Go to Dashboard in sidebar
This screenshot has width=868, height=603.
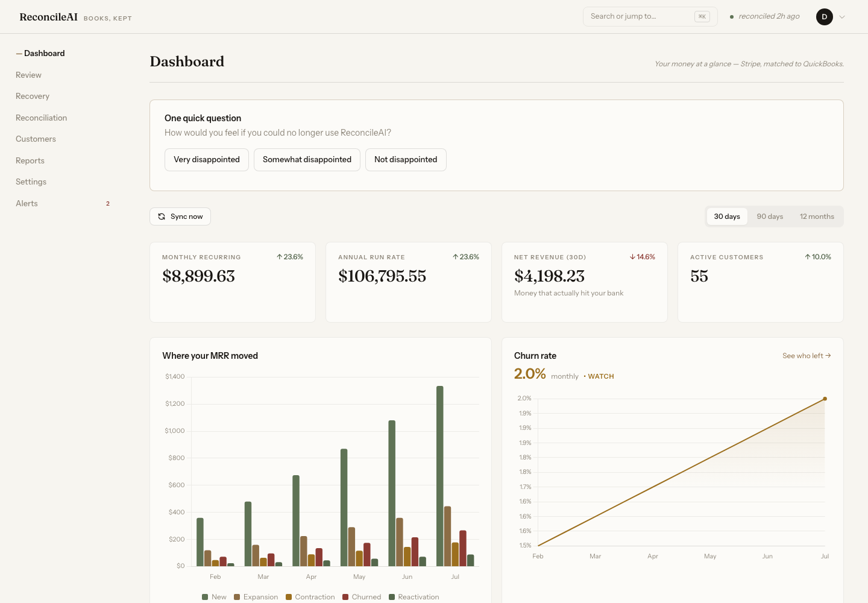point(44,53)
